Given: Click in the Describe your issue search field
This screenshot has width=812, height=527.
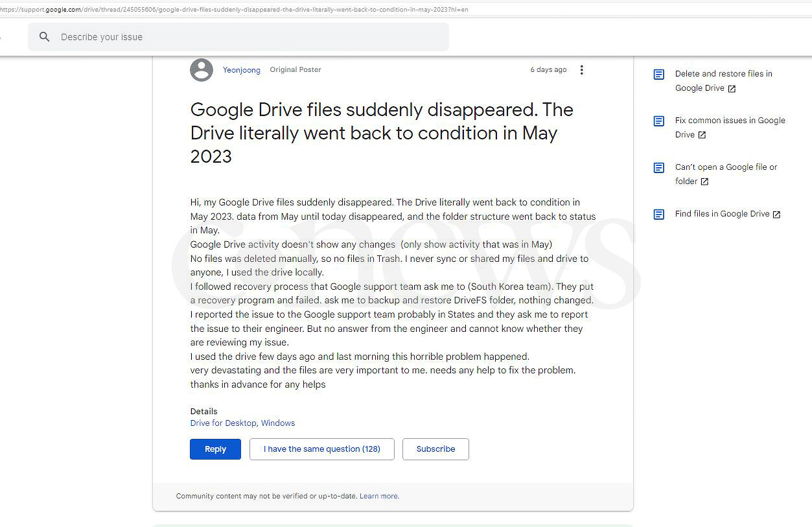Looking at the screenshot, I should point(246,37).
